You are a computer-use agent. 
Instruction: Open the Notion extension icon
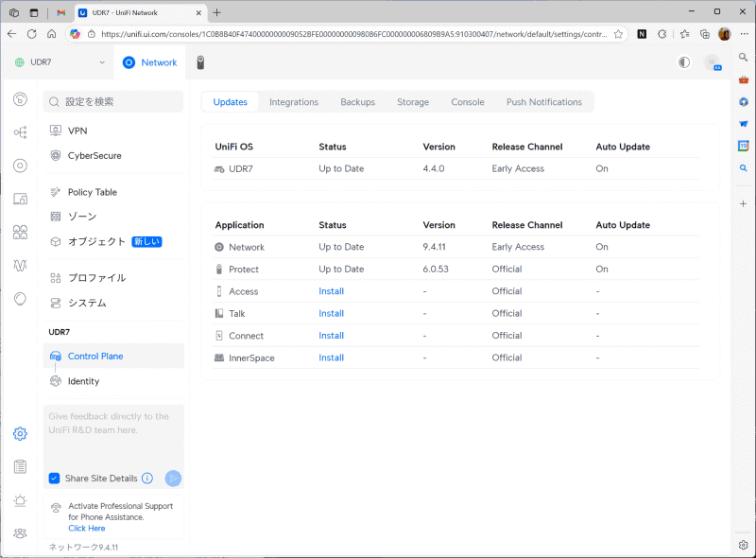[x=642, y=34]
